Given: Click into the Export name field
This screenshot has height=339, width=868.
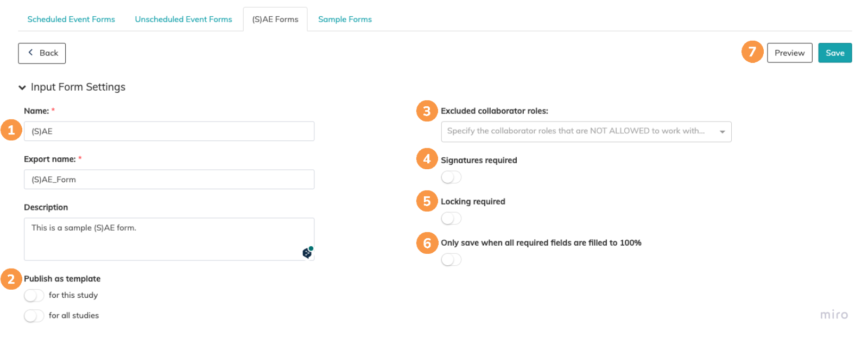Looking at the screenshot, I should pyautogui.click(x=169, y=180).
